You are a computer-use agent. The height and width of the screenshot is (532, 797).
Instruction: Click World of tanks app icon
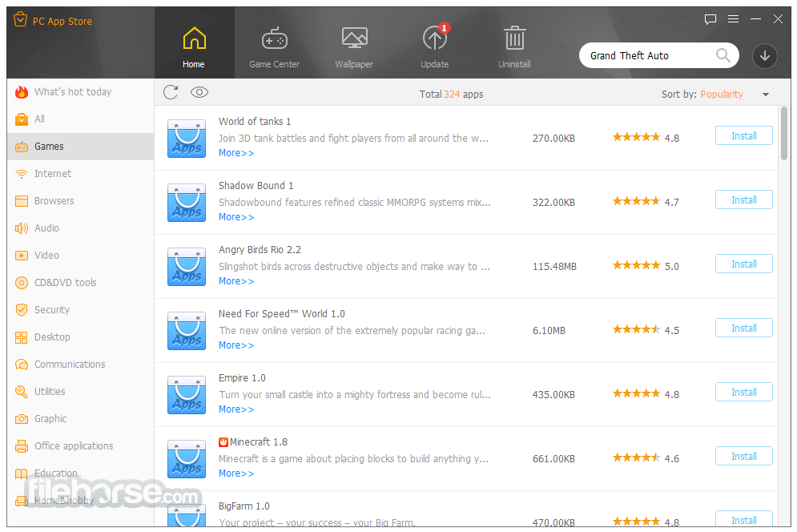[x=187, y=139]
